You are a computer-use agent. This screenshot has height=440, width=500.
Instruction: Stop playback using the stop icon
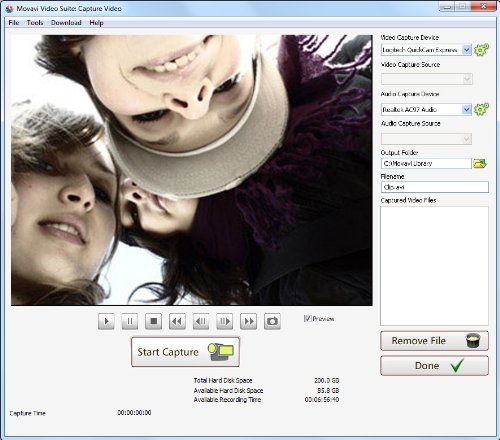point(154,321)
